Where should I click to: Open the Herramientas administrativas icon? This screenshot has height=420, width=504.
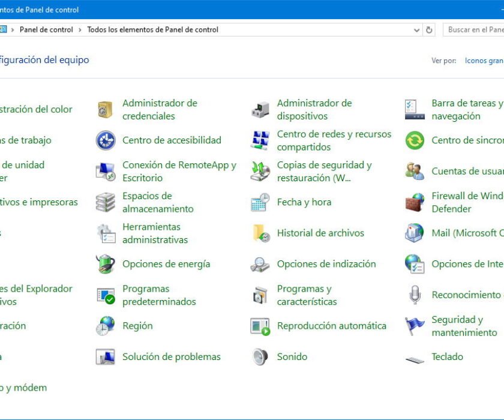(106, 233)
